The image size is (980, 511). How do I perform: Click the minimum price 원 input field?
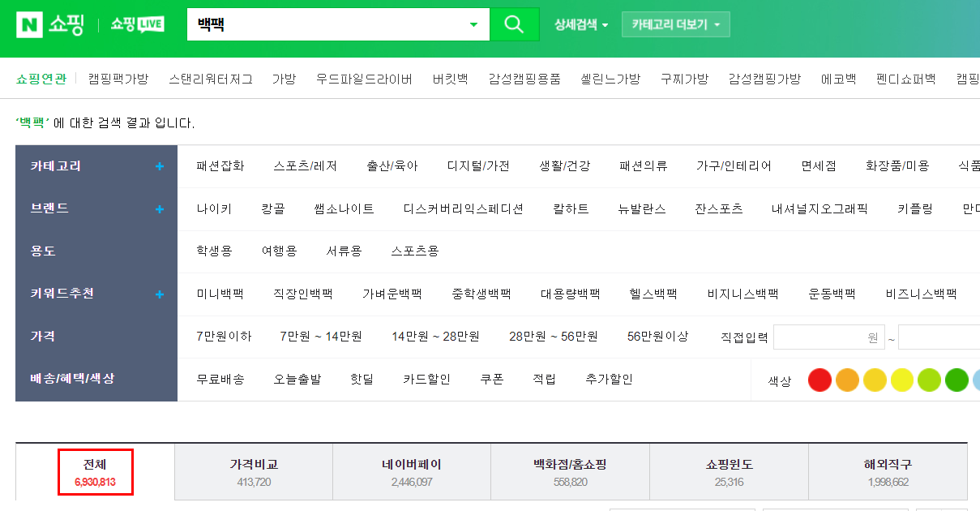tap(829, 337)
